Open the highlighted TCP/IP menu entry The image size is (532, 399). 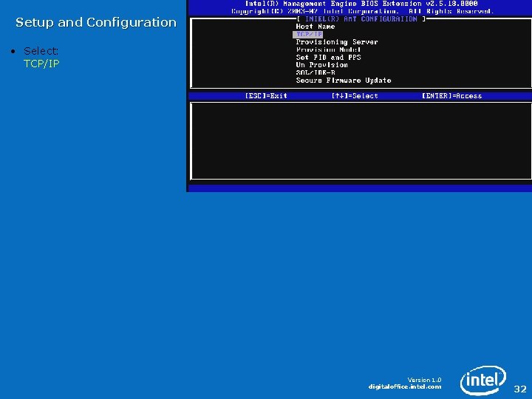[x=307, y=34]
